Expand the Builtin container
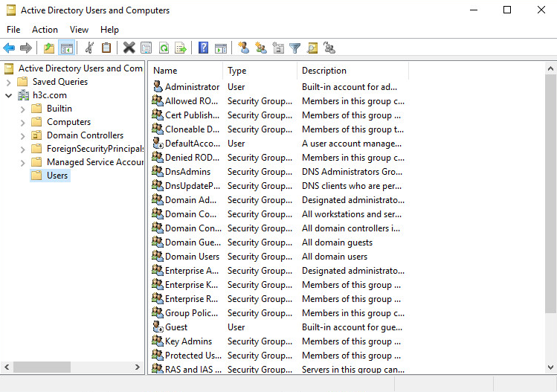Image resolution: width=557 pixels, height=392 pixels. [23, 109]
